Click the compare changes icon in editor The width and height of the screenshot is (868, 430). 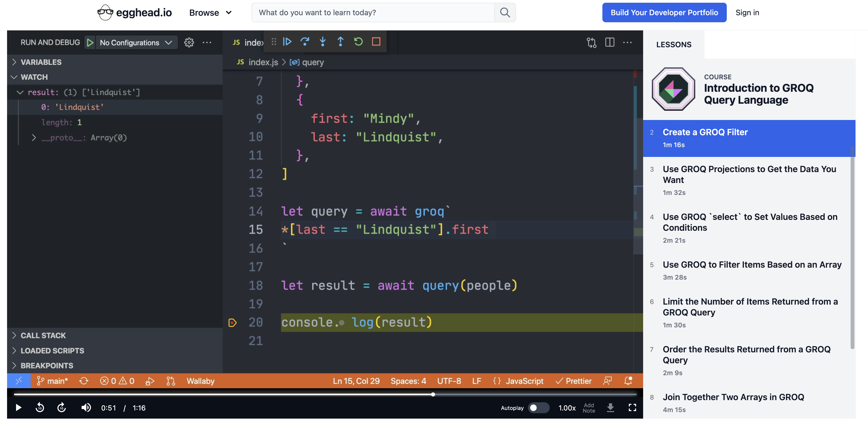(591, 42)
